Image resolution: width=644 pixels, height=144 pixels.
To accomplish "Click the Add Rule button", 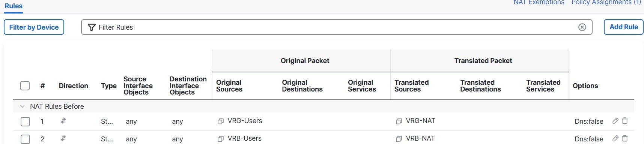I will click(624, 27).
